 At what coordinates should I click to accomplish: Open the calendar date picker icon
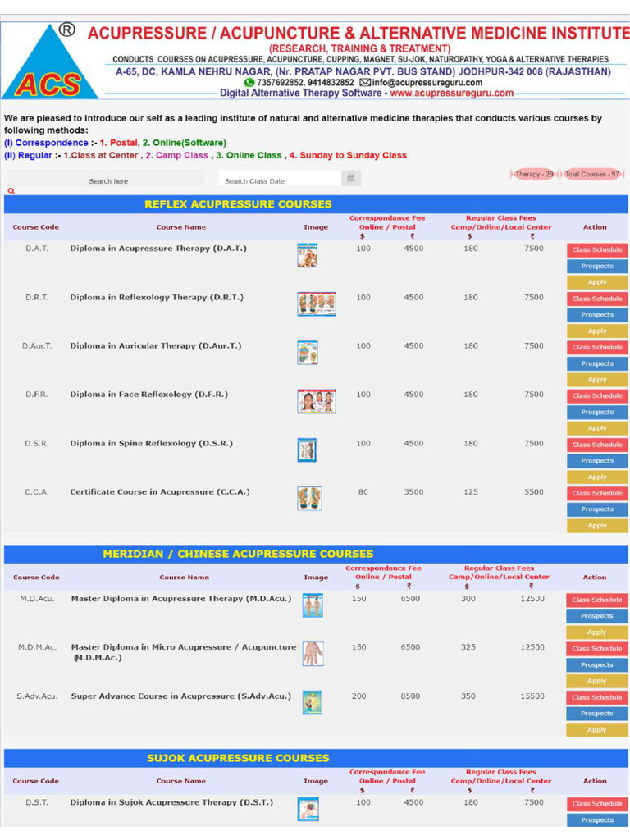[351, 178]
